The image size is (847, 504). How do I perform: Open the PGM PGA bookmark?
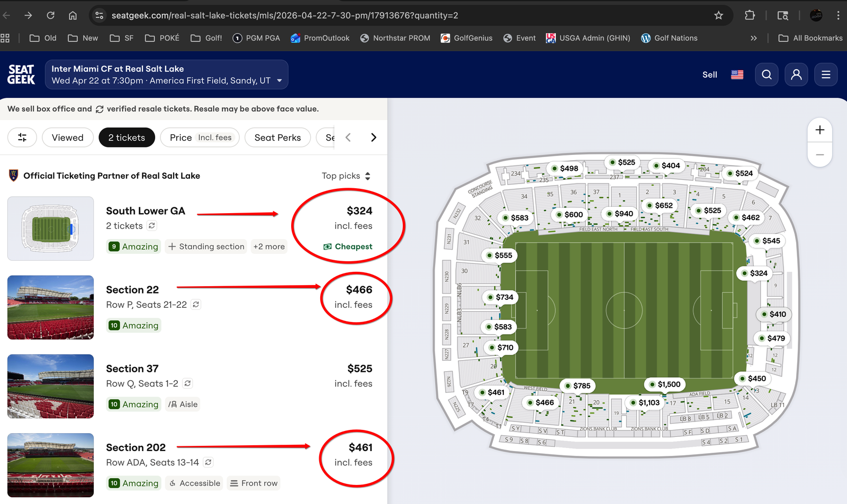[x=256, y=38]
